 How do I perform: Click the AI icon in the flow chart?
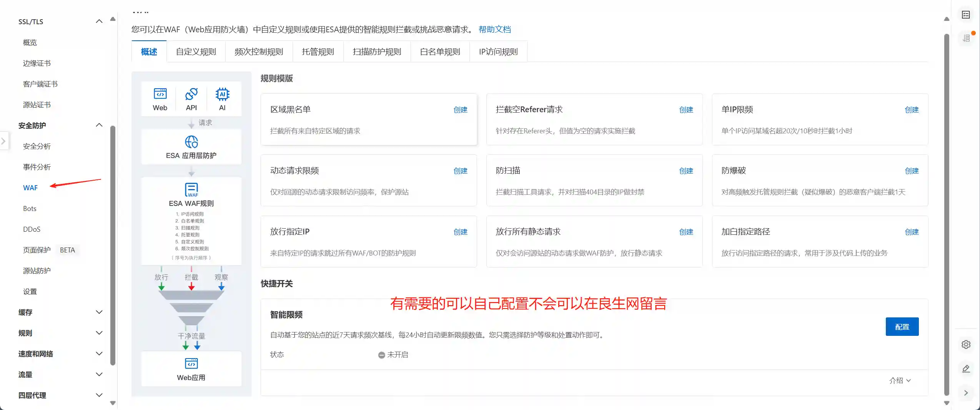click(223, 95)
